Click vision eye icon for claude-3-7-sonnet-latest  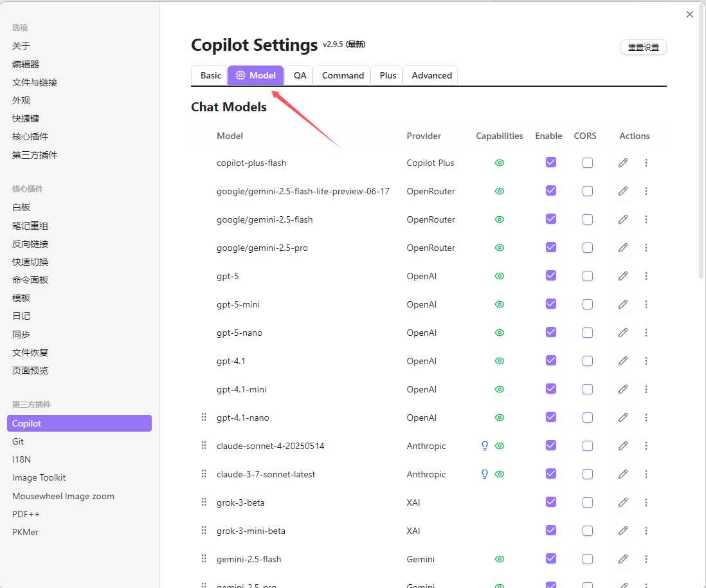click(x=500, y=474)
